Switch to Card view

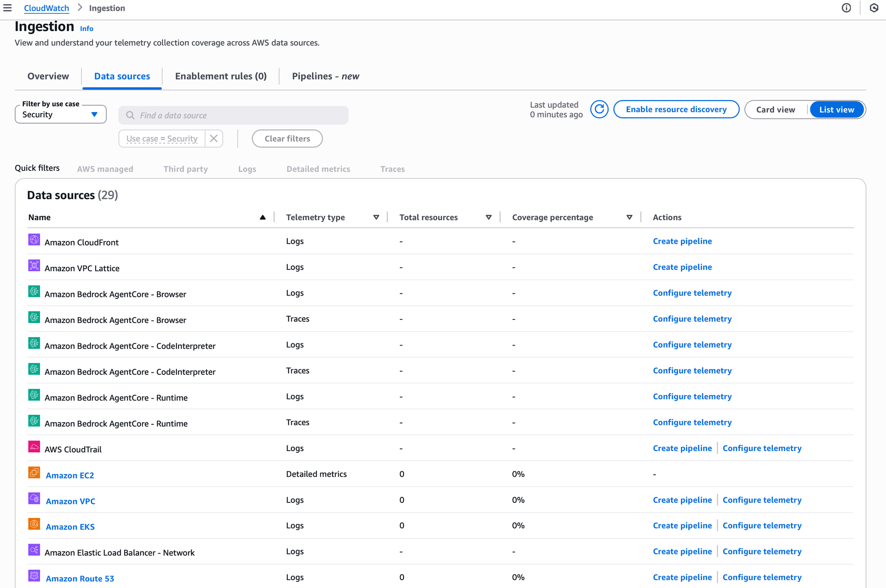(775, 109)
